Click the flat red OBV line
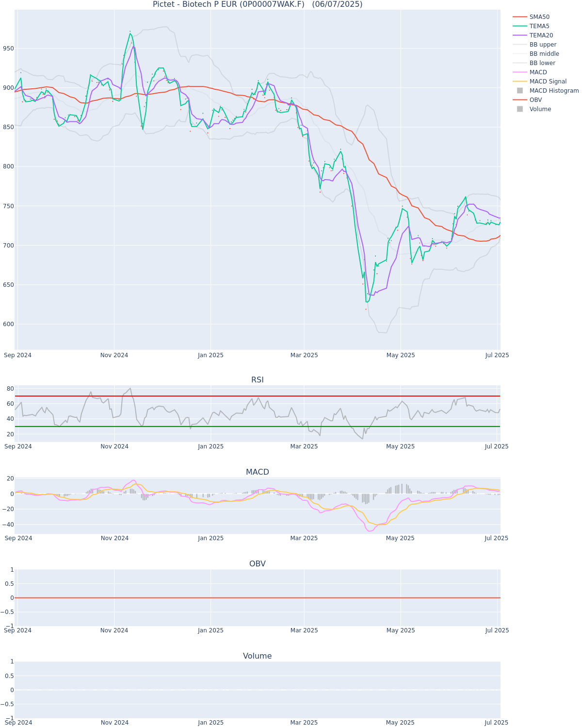This screenshot has width=582, height=728. pos(258,598)
